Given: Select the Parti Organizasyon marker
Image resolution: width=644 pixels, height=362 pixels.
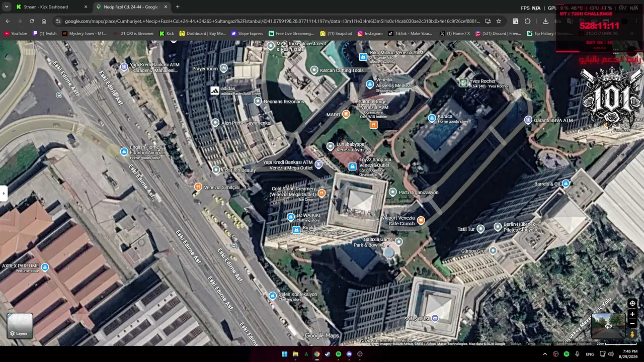Looking at the screenshot, I should [x=393, y=192].
